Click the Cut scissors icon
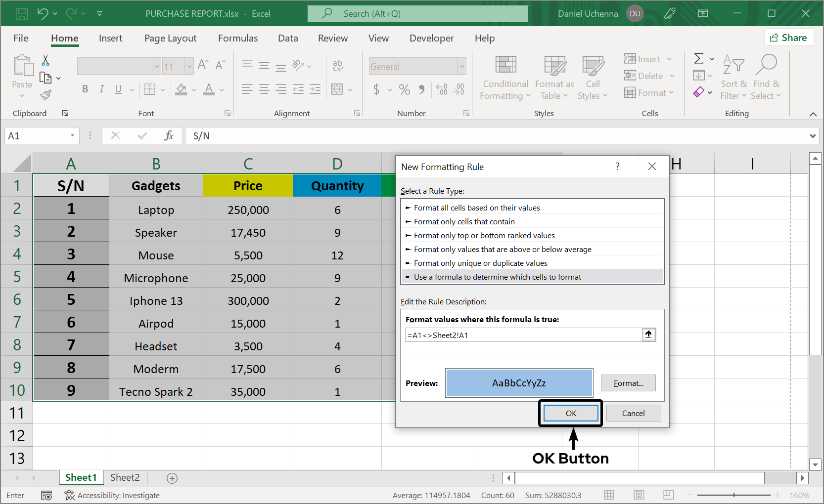 [x=46, y=60]
